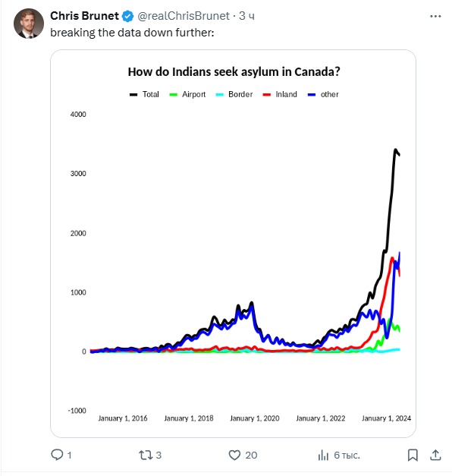Like the tweet with heart icon
The image size is (452, 476).
pos(234,455)
